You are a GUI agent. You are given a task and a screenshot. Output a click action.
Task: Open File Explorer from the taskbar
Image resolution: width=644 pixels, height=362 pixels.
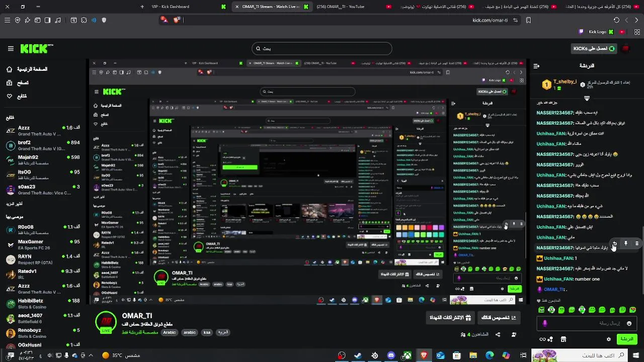pyautogui.click(x=473, y=355)
